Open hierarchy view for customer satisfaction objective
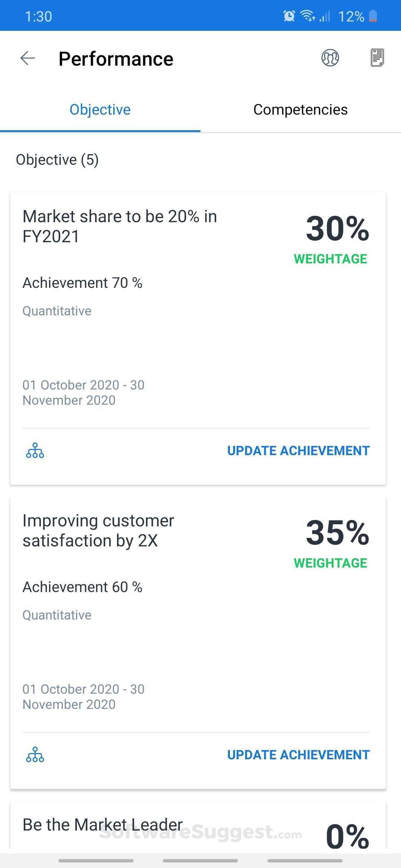This screenshot has width=401, height=868. coord(35,755)
